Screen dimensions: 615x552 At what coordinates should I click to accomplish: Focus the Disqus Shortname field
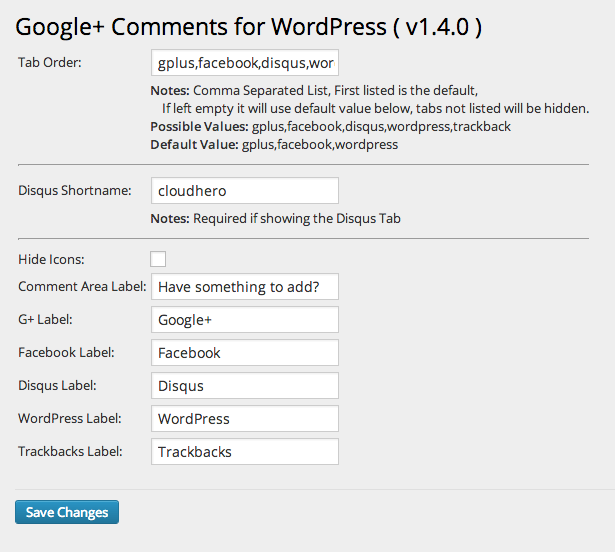coord(245,191)
